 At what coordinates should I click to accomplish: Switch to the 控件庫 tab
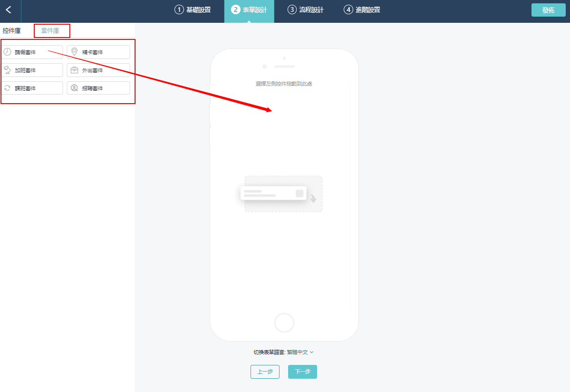(x=12, y=31)
